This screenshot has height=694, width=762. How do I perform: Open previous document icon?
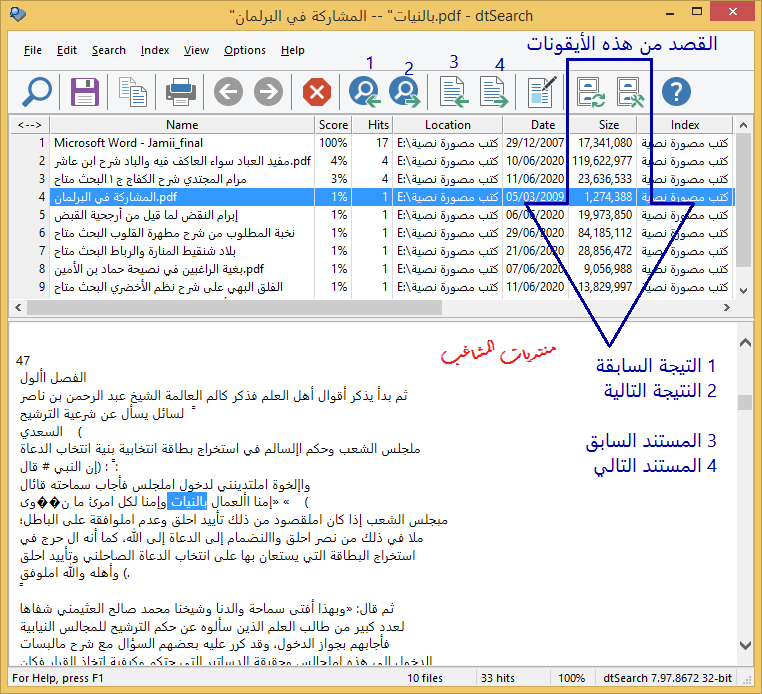[455, 93]
